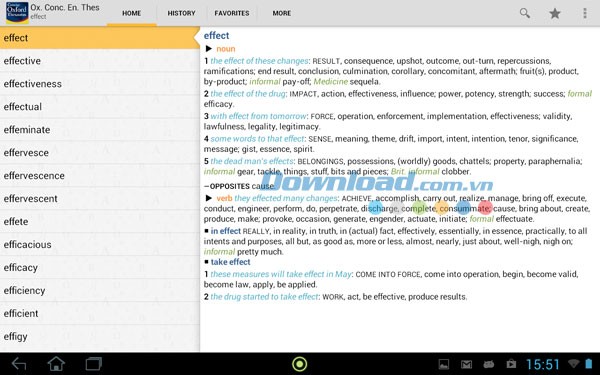Select 'effectual' in the word list
The height and width of the screenshot is (375, 600).
pyautogui.click(x=99, y=106)
